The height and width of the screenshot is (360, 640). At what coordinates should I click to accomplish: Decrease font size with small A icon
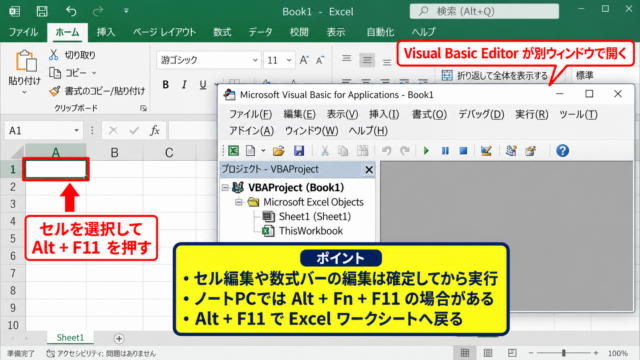click(320, 60)
